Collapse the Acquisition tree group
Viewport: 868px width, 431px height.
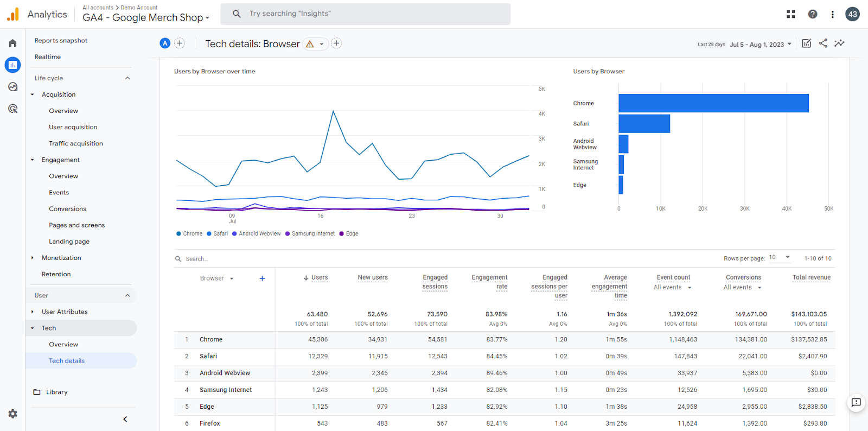pos(33,94)
